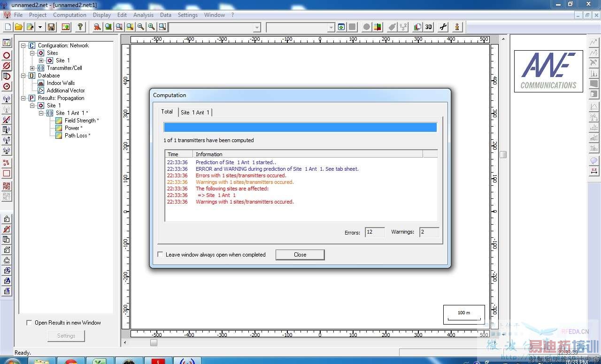Open a project using the folder icon
This screenshot has width=601, height=364.
(19, 27)
